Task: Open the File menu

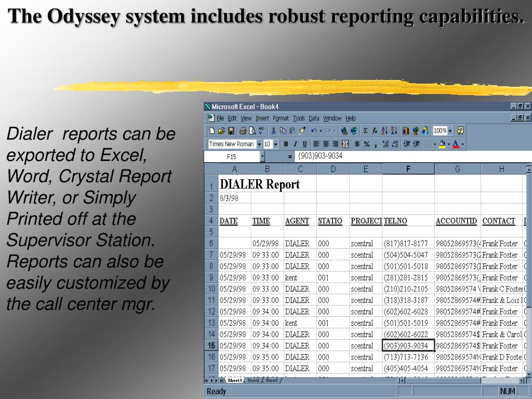Action: tap(220, 118)
